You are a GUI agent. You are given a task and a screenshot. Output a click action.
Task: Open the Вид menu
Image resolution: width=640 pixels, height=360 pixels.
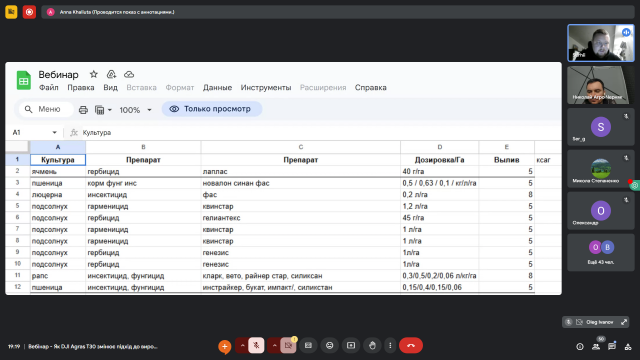click(x=110, y=87)
